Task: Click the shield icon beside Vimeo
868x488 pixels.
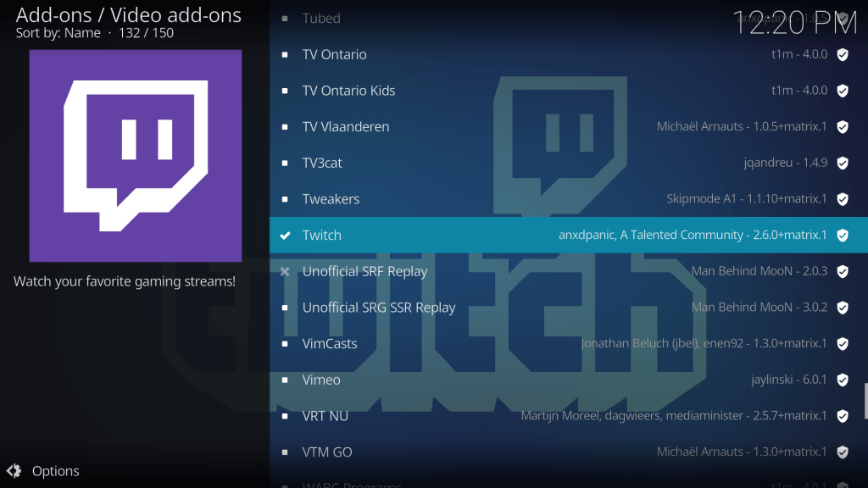Action: pyautogui.click(x=842, y=380)
